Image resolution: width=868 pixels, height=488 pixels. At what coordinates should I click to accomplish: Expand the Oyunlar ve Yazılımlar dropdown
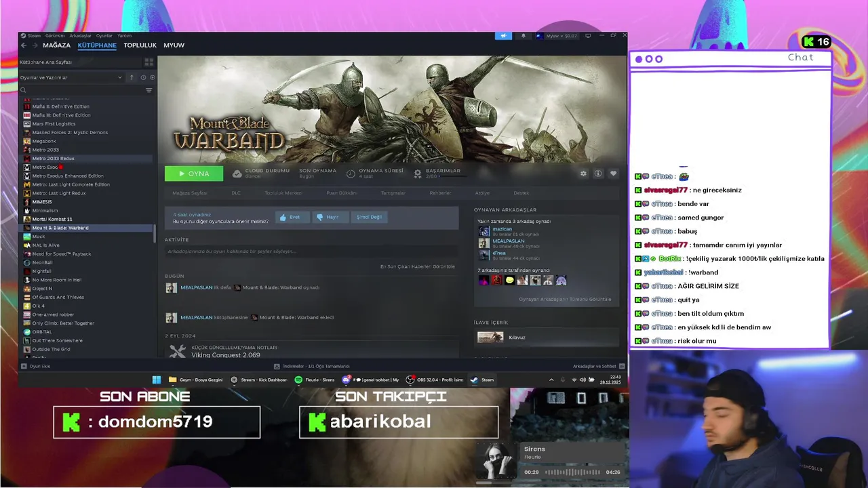(x=71, y=77)
